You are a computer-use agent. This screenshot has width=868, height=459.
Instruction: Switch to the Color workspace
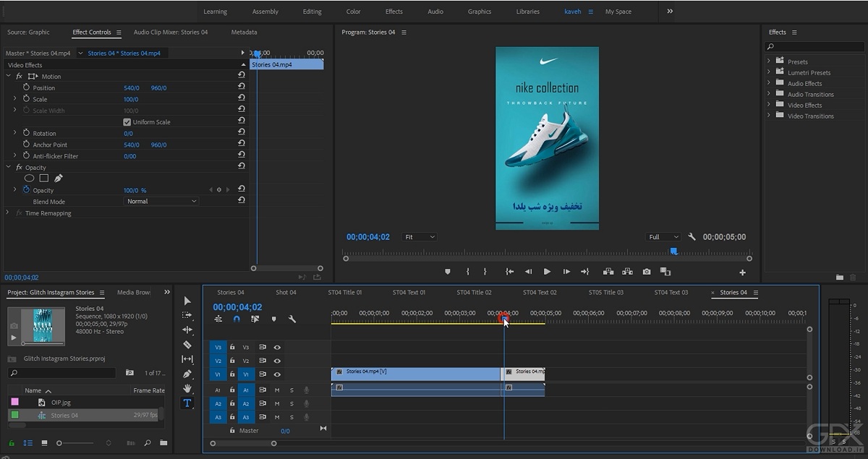point(353,12)
